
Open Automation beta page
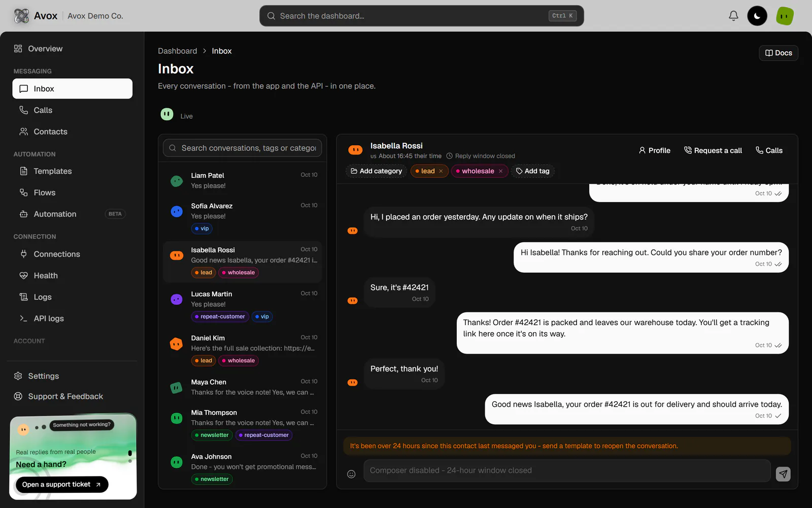pos(72,214)
